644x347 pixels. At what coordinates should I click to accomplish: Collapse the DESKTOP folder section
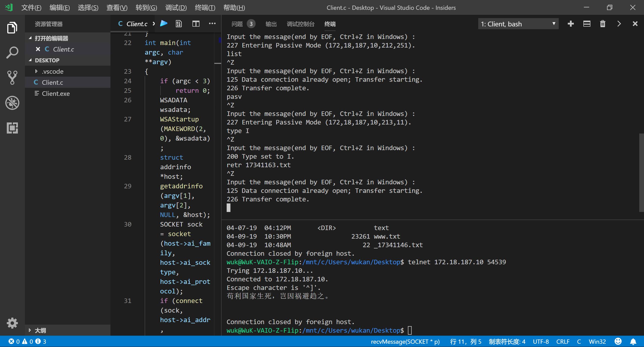pyautogui.click(x=30, y=60)
